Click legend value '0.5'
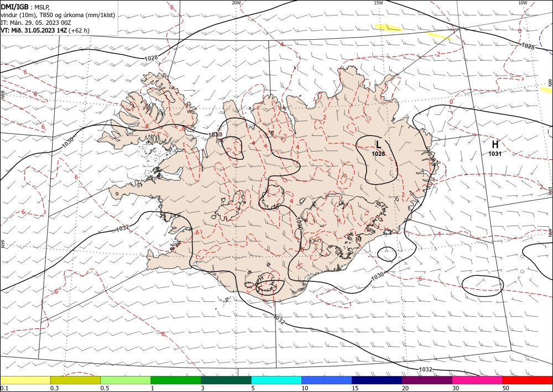This screenshot has height=392, width=553. click(x=104, y=388)
